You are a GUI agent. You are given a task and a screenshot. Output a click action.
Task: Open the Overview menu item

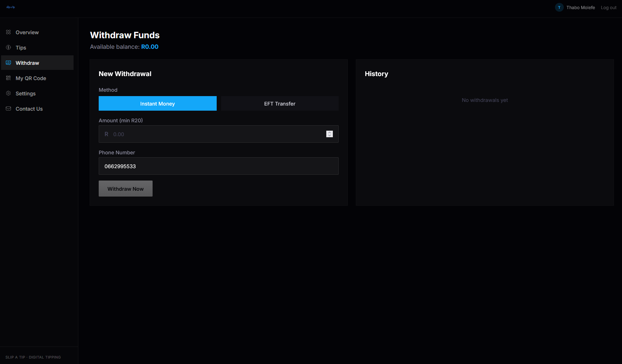27,32
